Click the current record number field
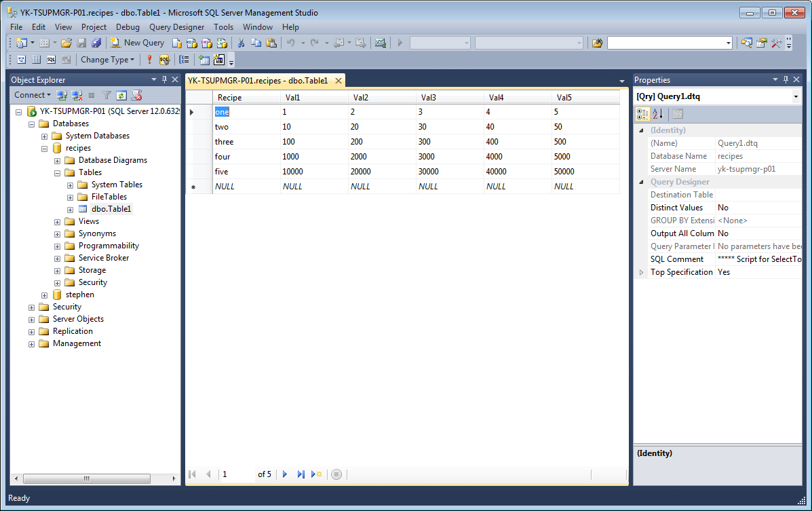812x511 pixels. [x=237, y=474]
